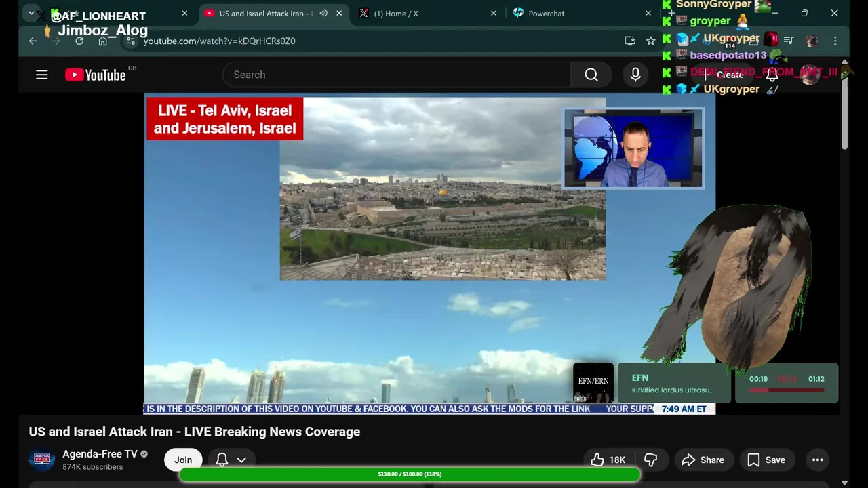The width and height of the screenshot is (868, 488).
Task: Click the live video player area
Action: tap(429, 253)
